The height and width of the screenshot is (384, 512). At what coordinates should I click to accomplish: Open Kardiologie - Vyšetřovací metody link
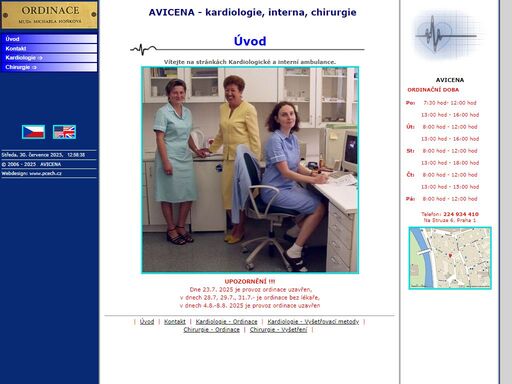click(x=313, y=322)
